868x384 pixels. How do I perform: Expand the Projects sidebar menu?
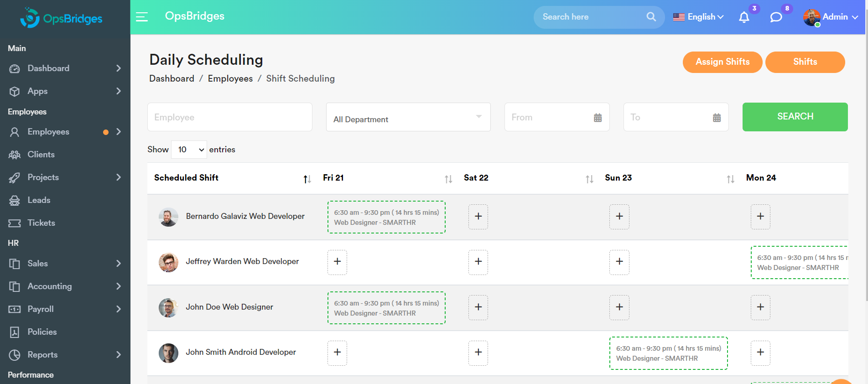[65, 177]
